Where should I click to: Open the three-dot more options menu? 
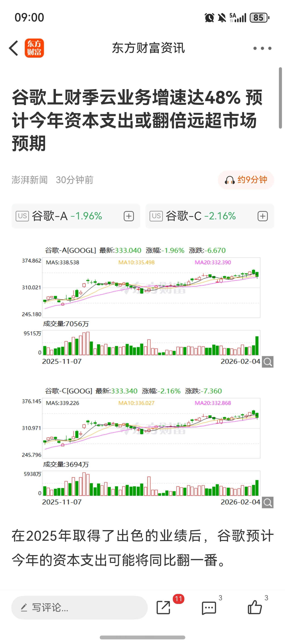click(x=262, y=48)
